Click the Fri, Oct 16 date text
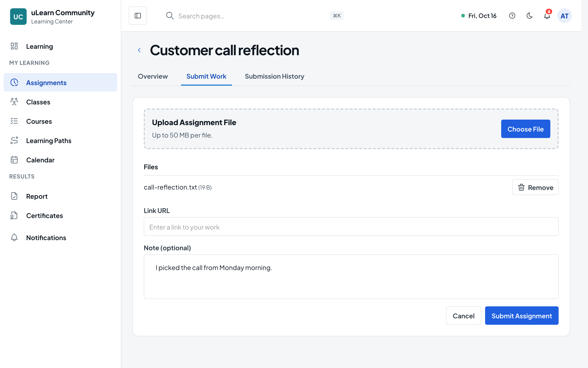The image size is (588, 368). point(482,16)
